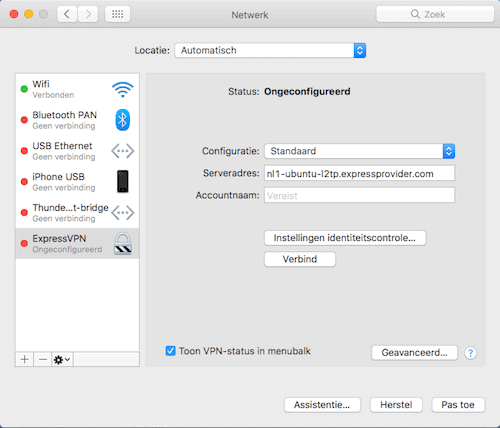Select iPhone USB service in list
This screenshot has width=500, height=428.
click(x=77, y=182)
